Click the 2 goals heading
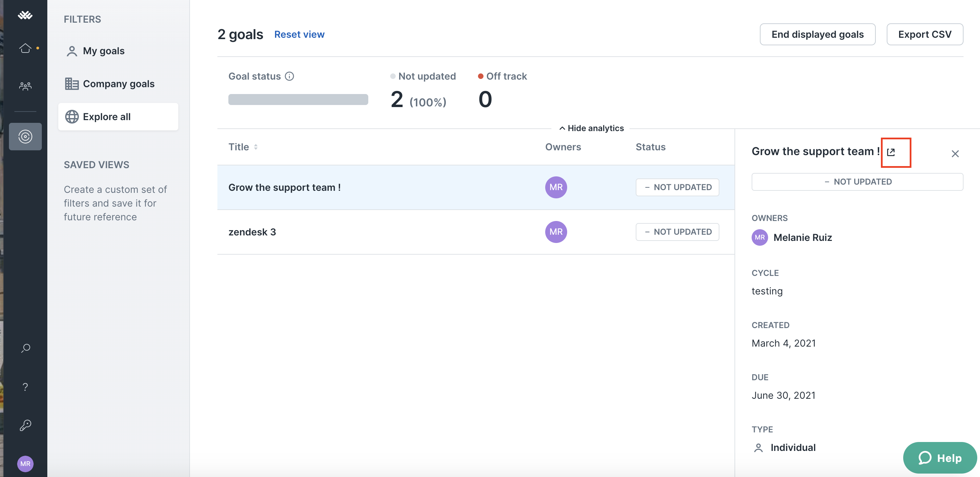Viewport: 980px width, 477px height. tap(240, 34)
